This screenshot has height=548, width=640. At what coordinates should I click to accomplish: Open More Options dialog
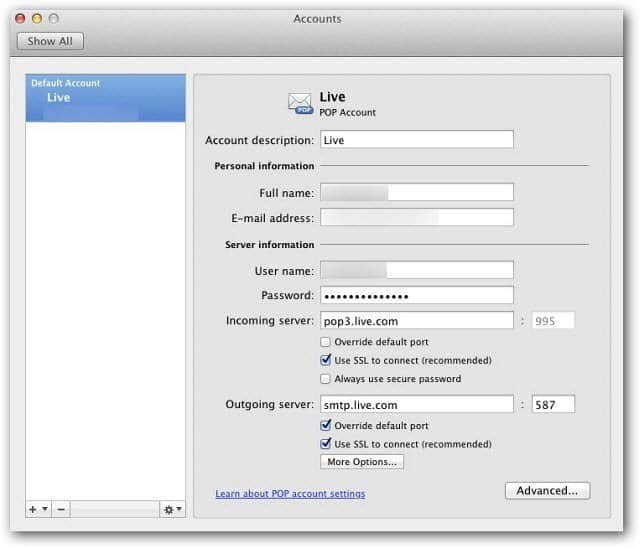362,462
